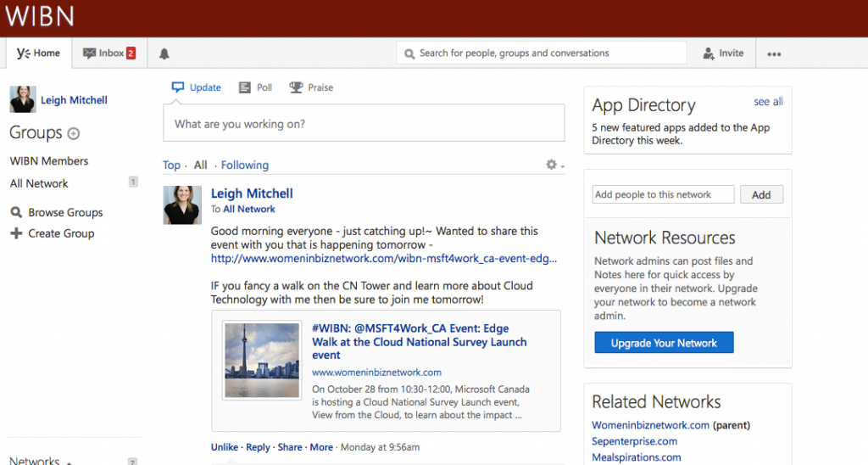The height and width of the screenshot is (465, 868).
Task: Click Reply on the post
Action: click(258, 447)
